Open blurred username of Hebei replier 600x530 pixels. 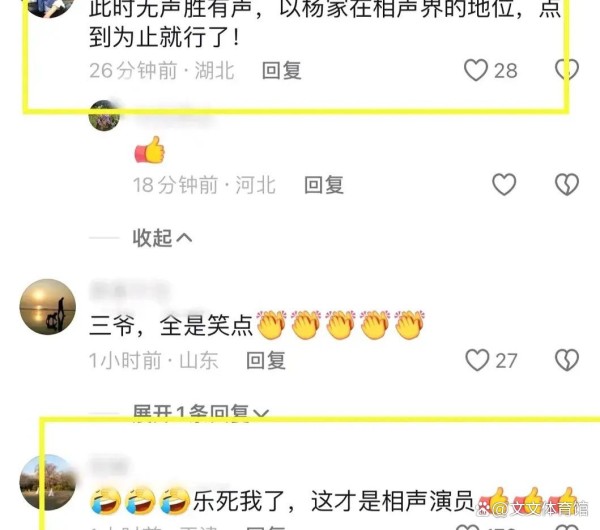pyautogui.click(x=172, y=115)
